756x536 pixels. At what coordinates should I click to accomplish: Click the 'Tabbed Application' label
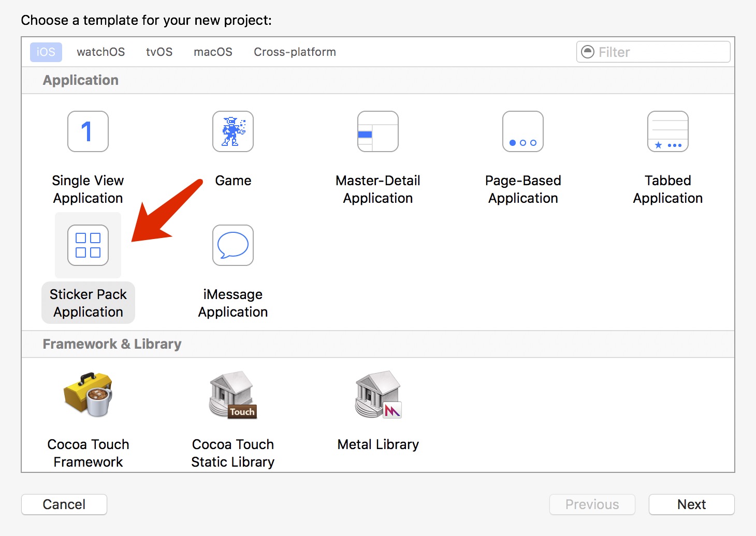(668, 189)
